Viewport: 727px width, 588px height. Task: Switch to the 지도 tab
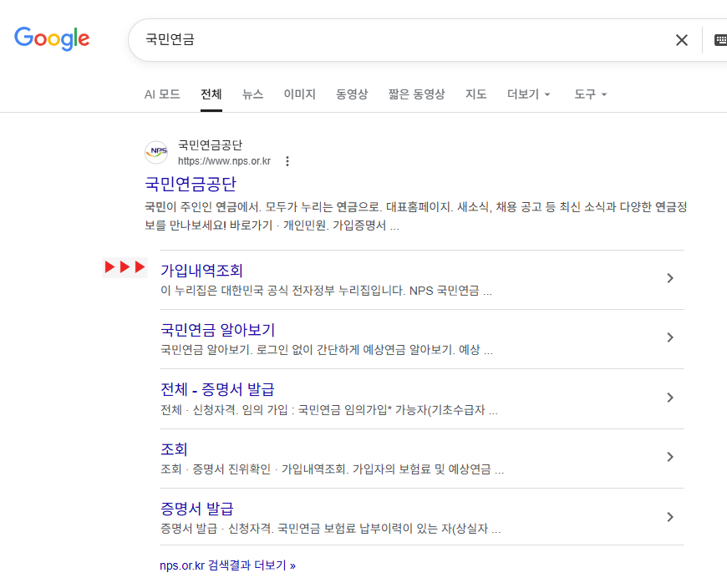click(475, 94)
